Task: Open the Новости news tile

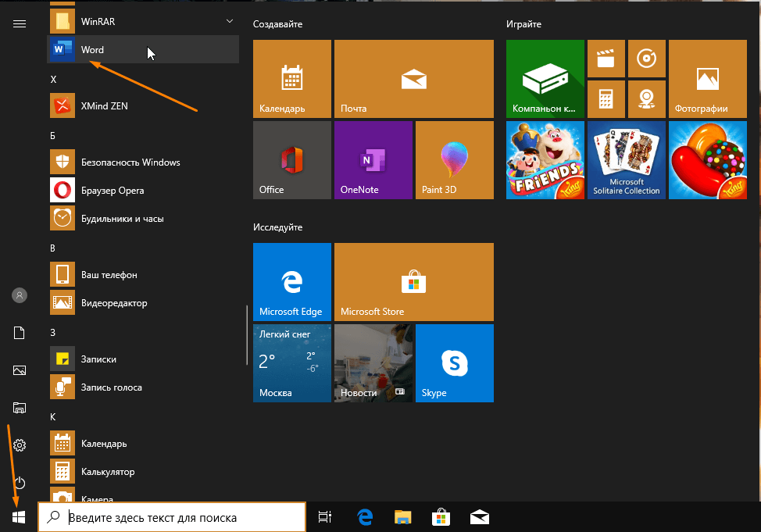Action: [373, 363]
